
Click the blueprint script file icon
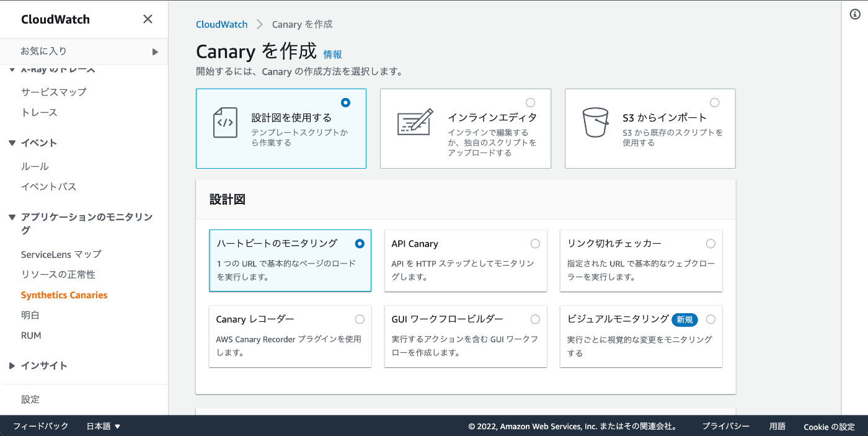pyautogui.click(x=225, y=122)
